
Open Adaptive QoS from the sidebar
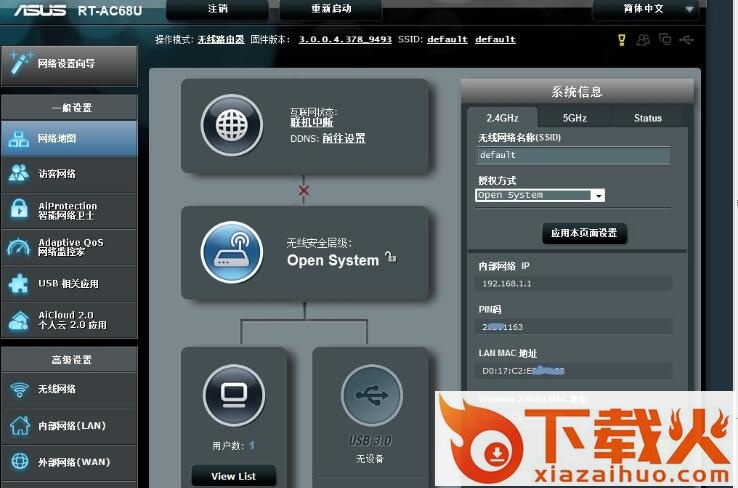(68, 247)
